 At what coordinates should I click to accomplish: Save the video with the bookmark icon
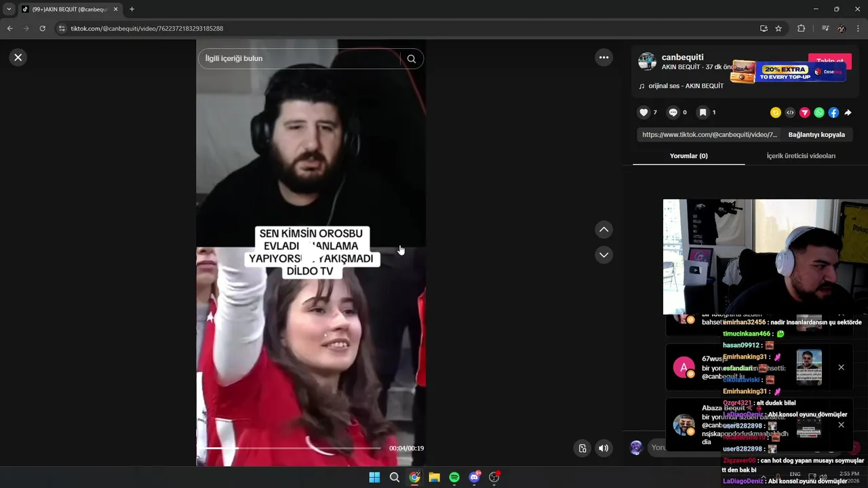pos(703,113)
